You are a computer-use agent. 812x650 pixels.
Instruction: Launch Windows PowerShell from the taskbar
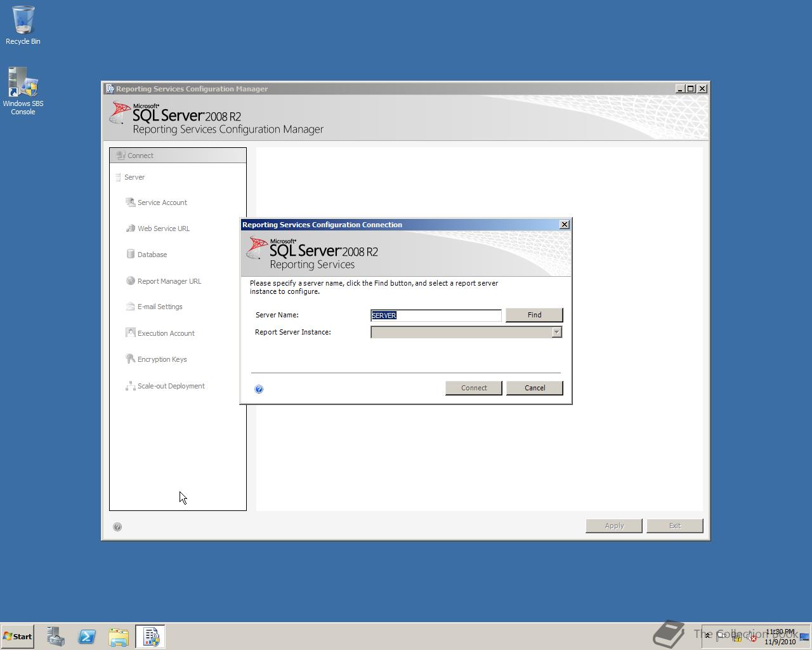87,637
